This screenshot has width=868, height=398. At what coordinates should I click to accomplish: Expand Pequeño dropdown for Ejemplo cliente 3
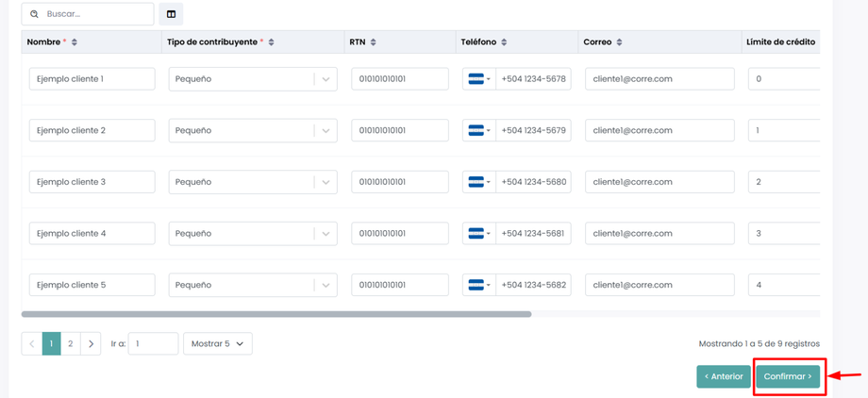point(325,182)
